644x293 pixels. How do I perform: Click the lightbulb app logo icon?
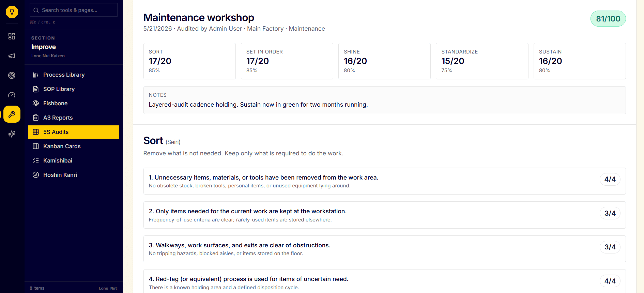point(12,12)
